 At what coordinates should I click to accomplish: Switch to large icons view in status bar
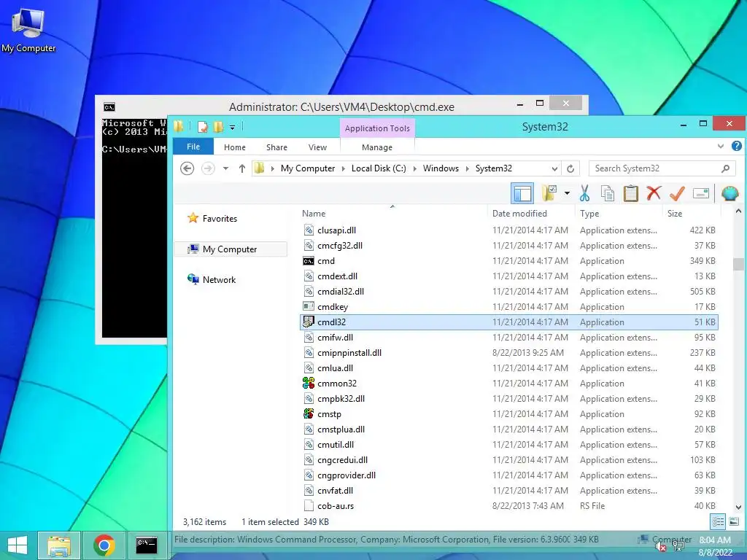(734, 521)
